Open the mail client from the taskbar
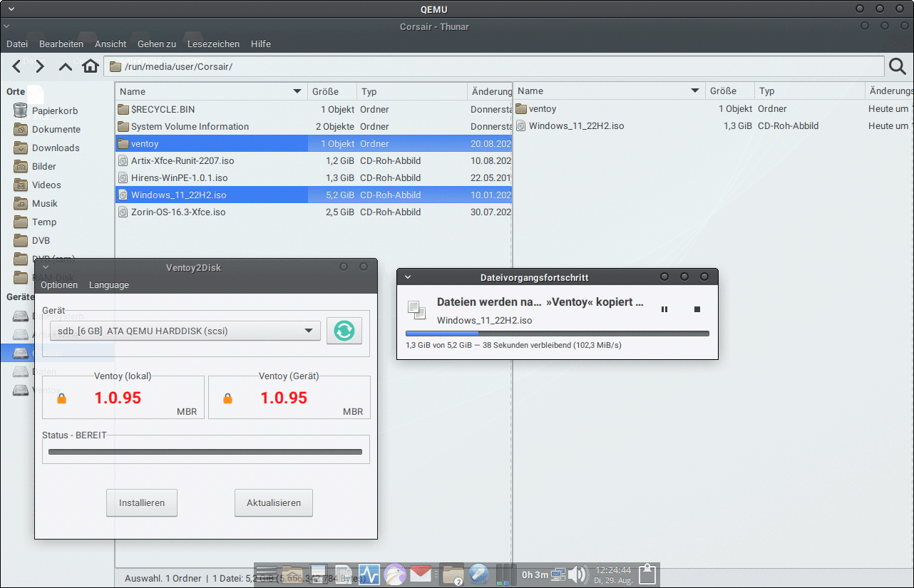 point(421,574)
